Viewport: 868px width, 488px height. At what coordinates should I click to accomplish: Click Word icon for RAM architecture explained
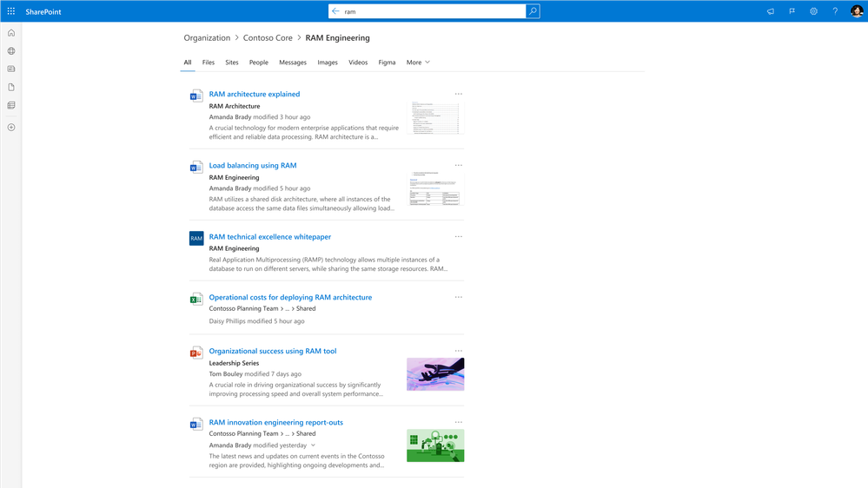196,96
